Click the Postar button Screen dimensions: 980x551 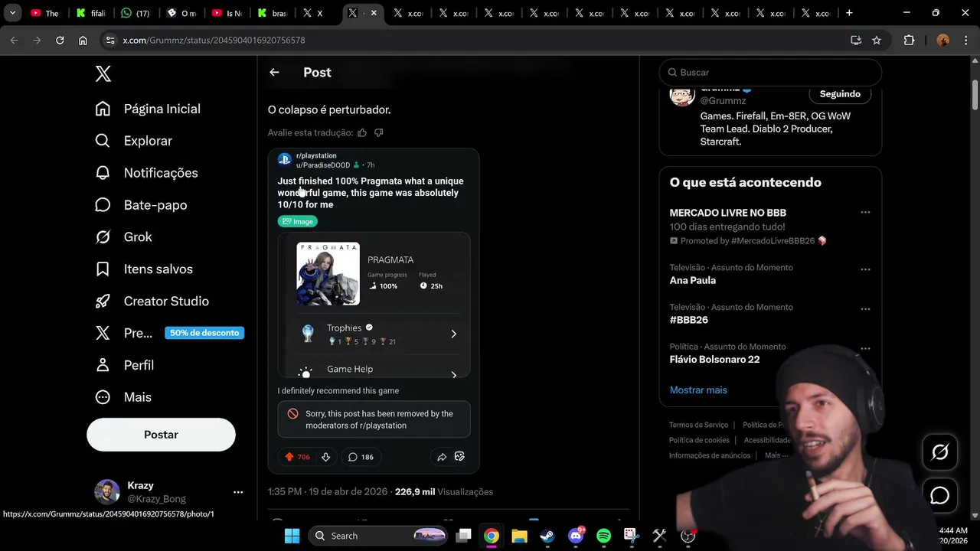(161, 435)
